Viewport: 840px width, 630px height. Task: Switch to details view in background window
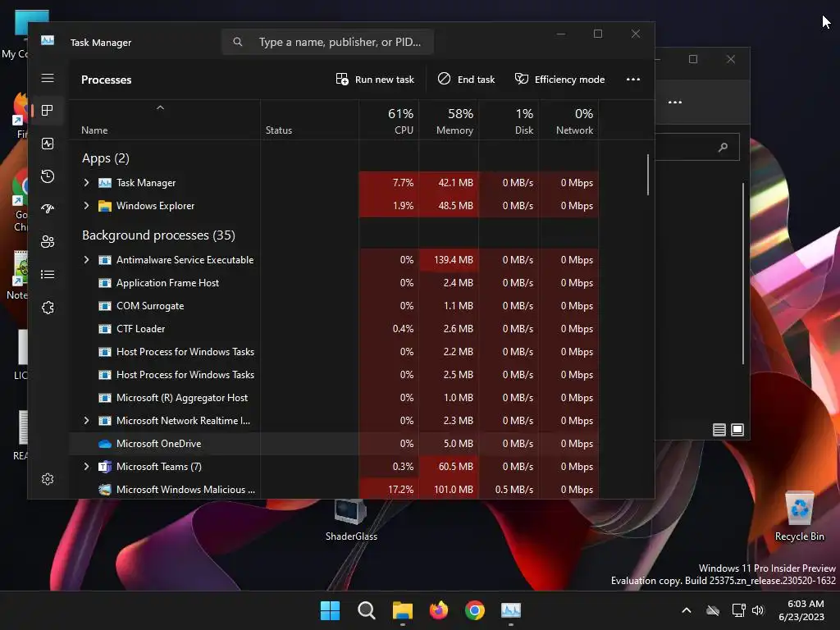point(719,430)
